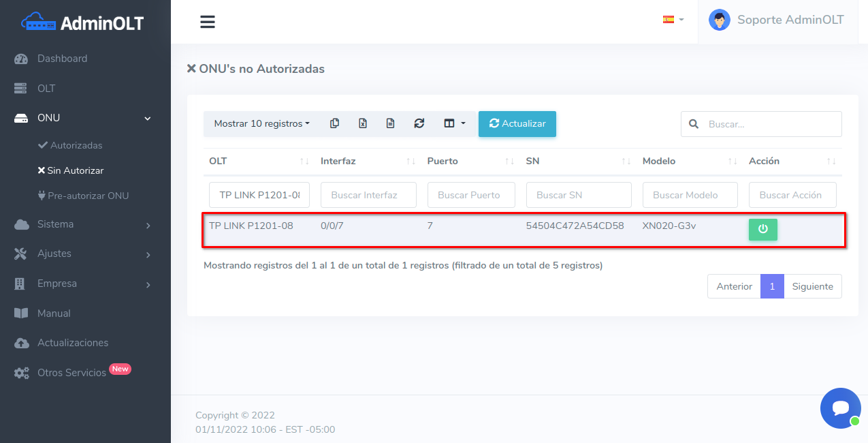The width and height of the screenshot is (868, 443).
Task: Expand the Ajustes sidebar menu
Action: point(85,254)
